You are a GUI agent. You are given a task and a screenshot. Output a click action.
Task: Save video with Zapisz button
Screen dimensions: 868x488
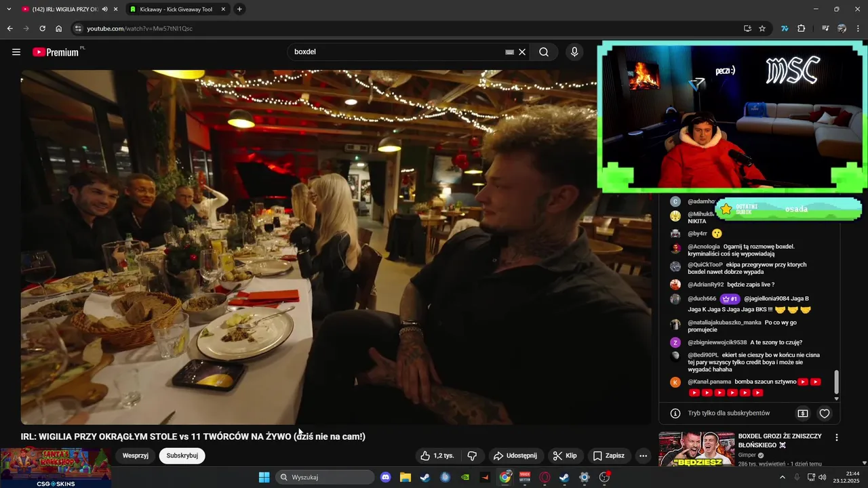[609, 456]
